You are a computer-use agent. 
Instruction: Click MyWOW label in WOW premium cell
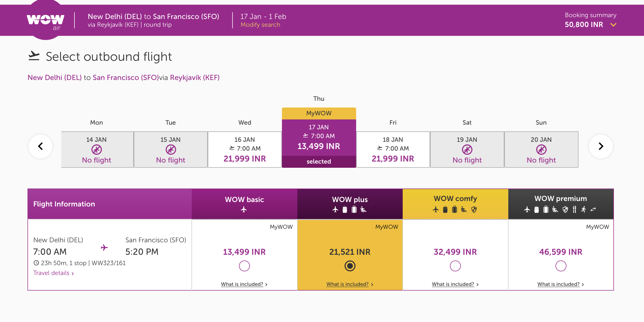point(597,227)
